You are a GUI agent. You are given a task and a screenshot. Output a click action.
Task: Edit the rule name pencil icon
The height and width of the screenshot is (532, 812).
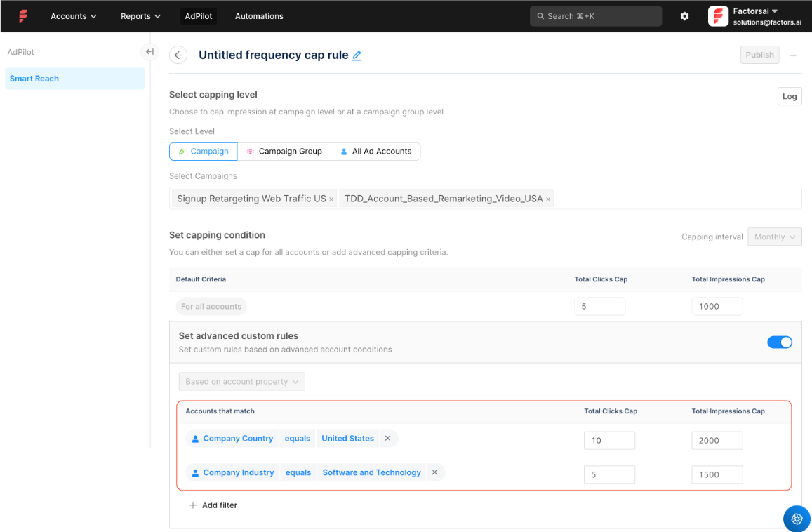click(357, 55)
